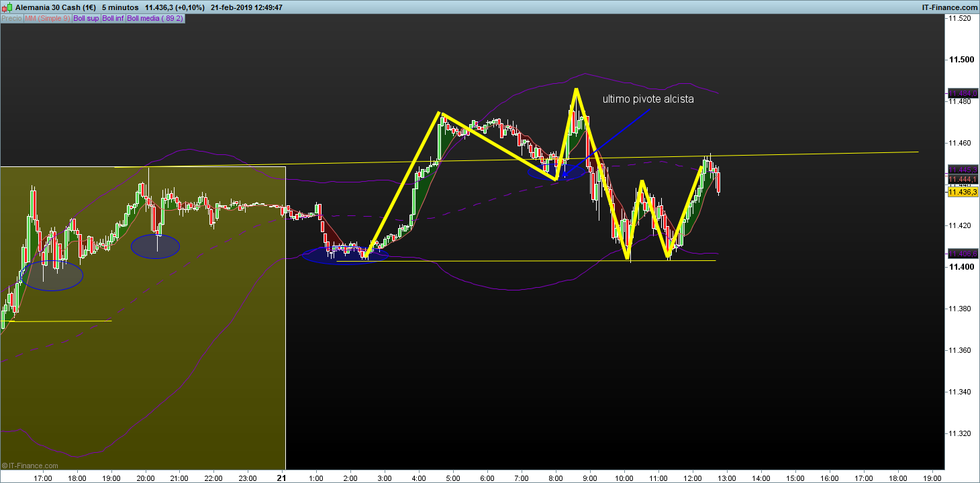The image size is (980, 483).
Task: Click the 11.406,6 lower Bollinger price tag
Action: coord(963,254)
